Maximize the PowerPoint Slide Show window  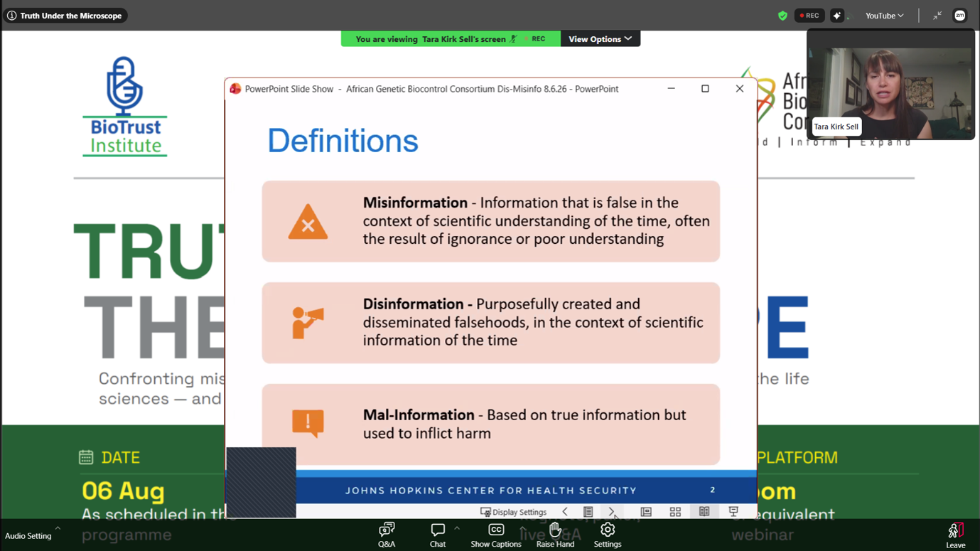(705, 89)
